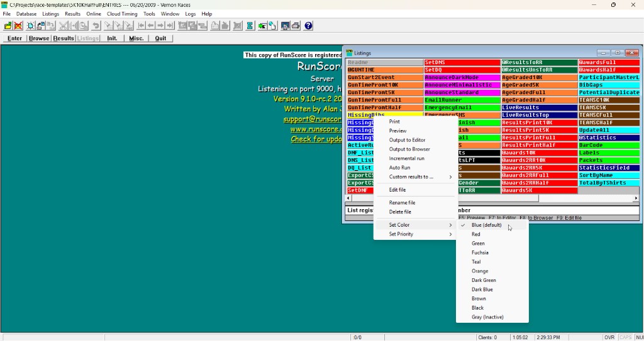This screenshot has width=644, height=341.
Task: Expand the Set Color submenu
Action: click(415, 225)
